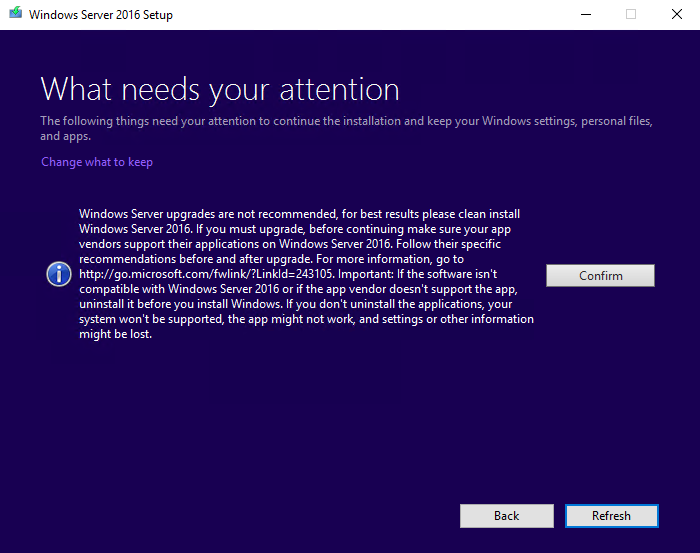Click the blue information icon
700x553 pixels.
click(x=59, y=275)
